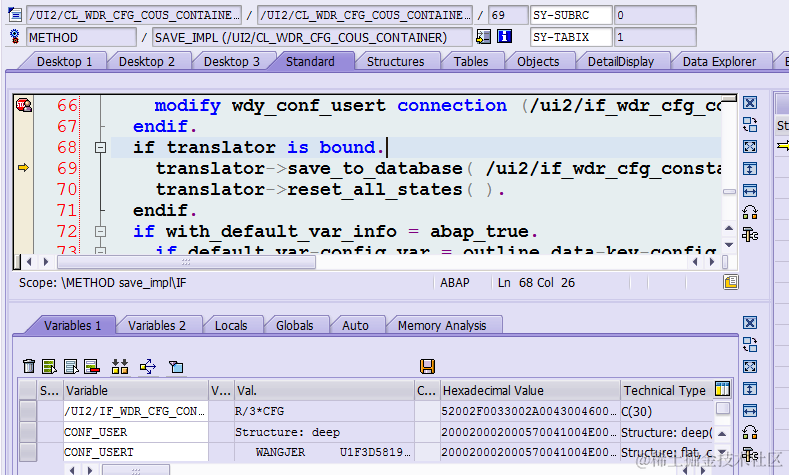Screen dimensions: 789x475
Task: Click the grey-row list icon in Variables toolbar
Action: point(71,366)
